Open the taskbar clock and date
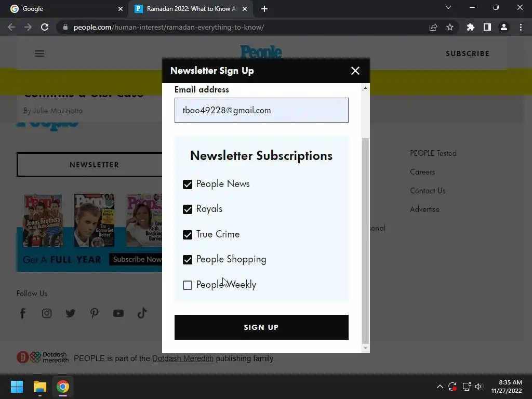The image size is (532, 399). pyautogui.click(x=507, y=387)
